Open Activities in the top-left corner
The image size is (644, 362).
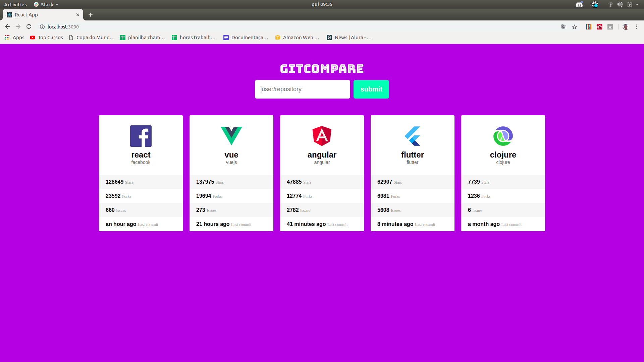pyautogui.click(x=15, y=4)
